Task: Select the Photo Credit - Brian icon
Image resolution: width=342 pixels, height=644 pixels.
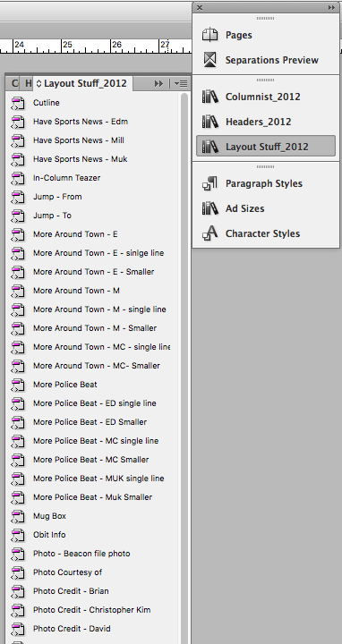Action: tap(18, 591)
